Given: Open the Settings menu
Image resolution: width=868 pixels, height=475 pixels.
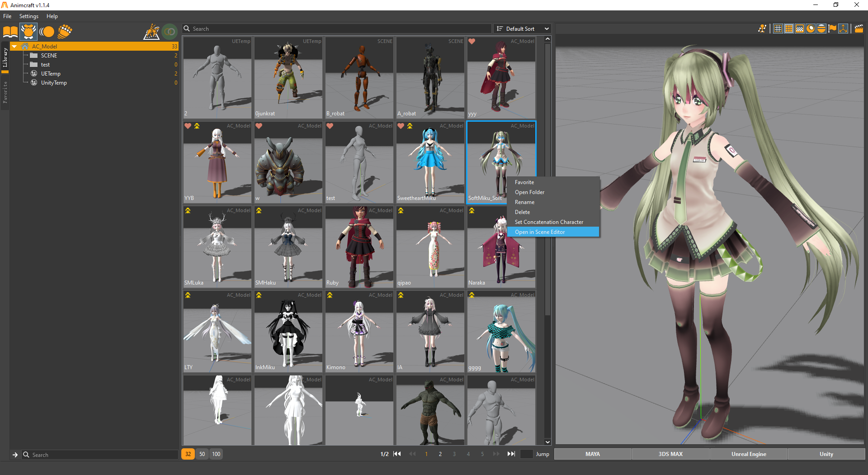Looking at the screenshot, I should pos(29,16).
